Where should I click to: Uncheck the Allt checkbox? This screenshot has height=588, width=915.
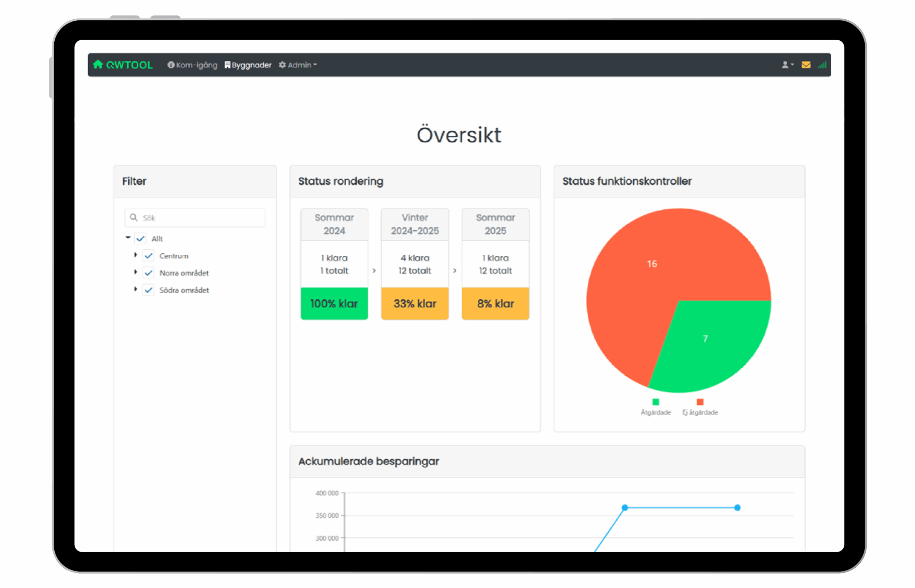coord(140,239)
